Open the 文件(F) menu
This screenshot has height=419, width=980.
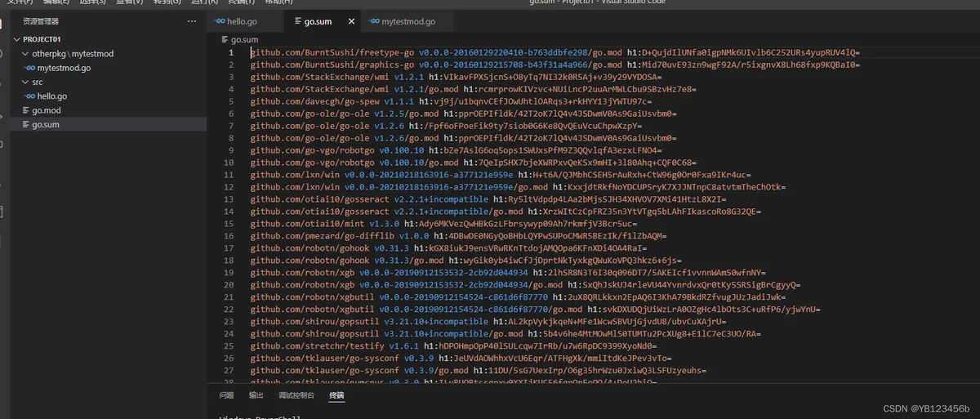pyautogui.click(x=19, y=2)
